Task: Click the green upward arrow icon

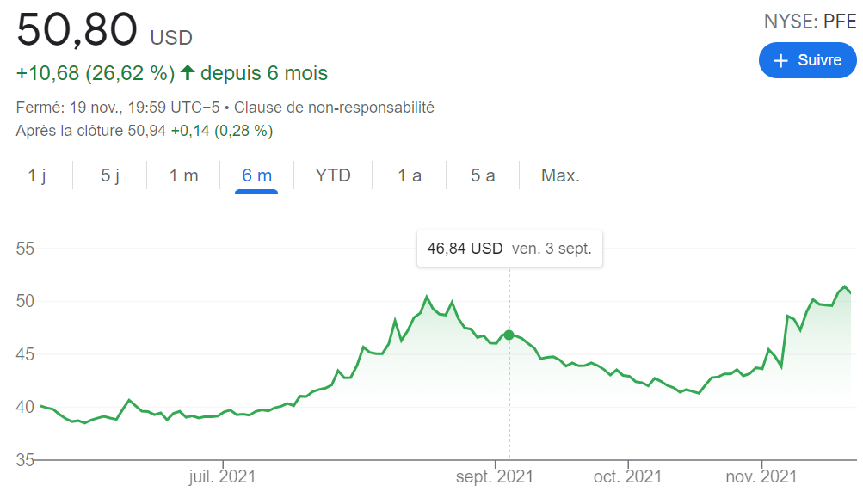Action: pyautogui.click(x=188, y=73)
